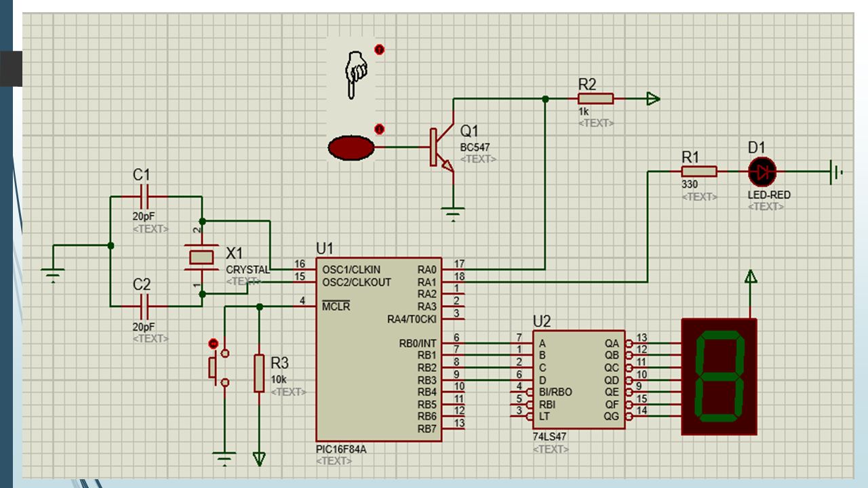Screen dimensions: 868x488
Task: Click the wire junction dot above R3
Action: tap(259, 306)
